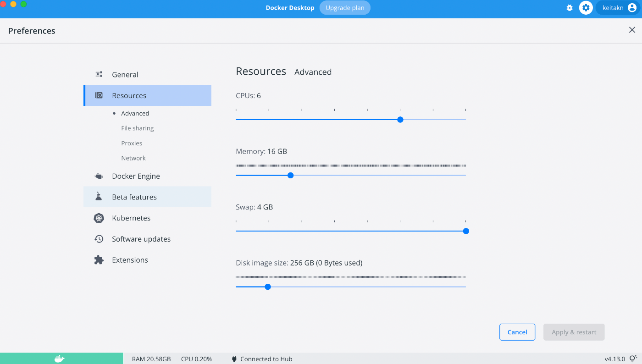Click the 'Memory: 16 GB' label
Image resolution: width=642 pixels, height=364 pixels.
[x=261, y=151]
